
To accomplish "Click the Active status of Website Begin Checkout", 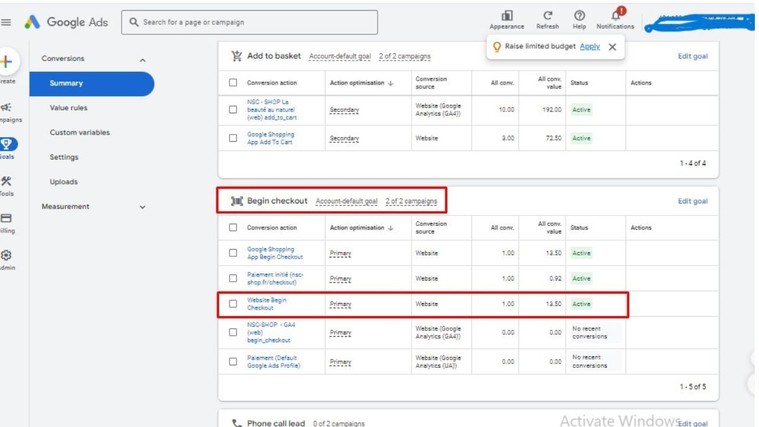I will click(581, 304).
